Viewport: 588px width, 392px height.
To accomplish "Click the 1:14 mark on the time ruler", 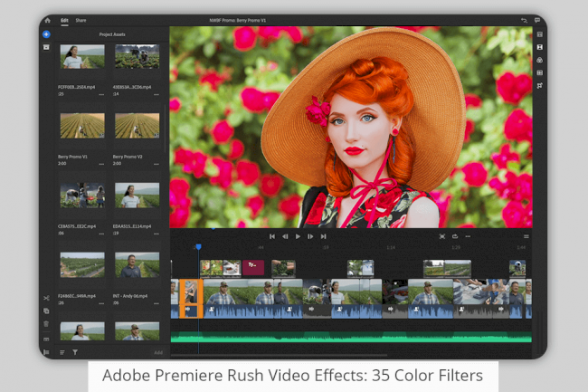I will click(391, 247).
